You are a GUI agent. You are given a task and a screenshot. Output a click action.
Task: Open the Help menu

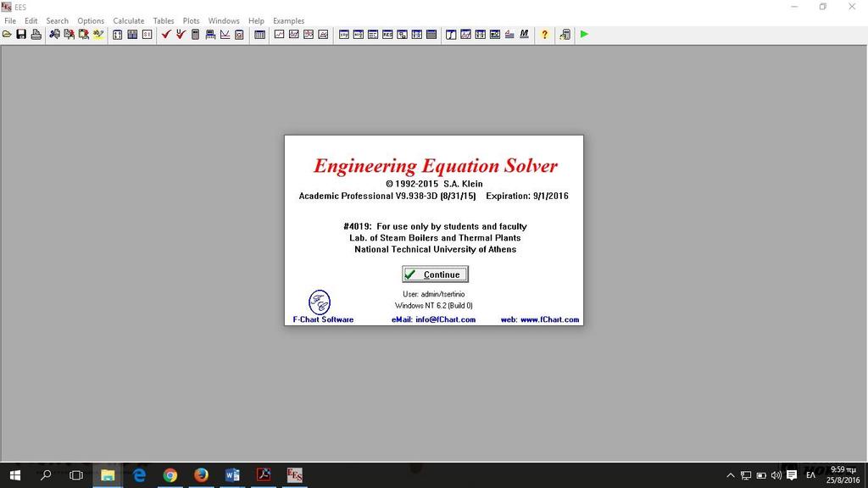tap(256, 20)
